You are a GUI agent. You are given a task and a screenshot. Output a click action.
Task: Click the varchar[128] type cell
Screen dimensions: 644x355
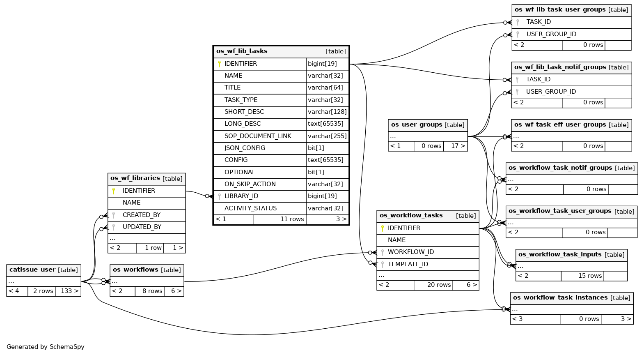point(328,112)
